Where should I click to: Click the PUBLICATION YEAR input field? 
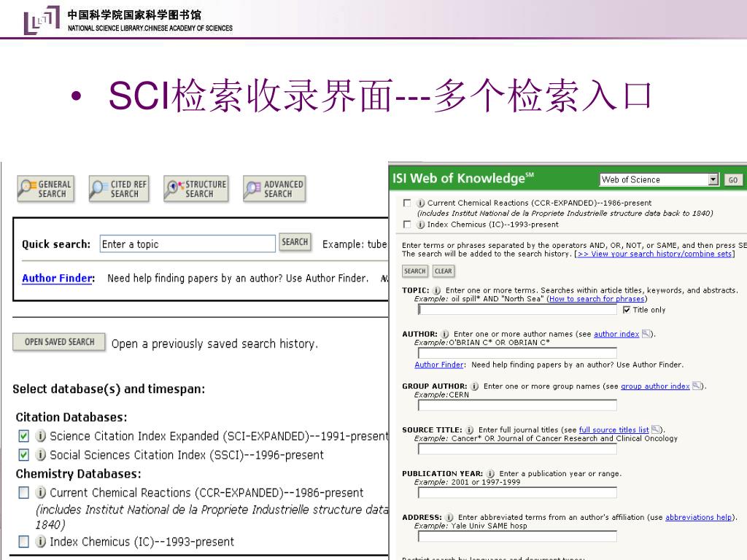(x=517, y=492)
